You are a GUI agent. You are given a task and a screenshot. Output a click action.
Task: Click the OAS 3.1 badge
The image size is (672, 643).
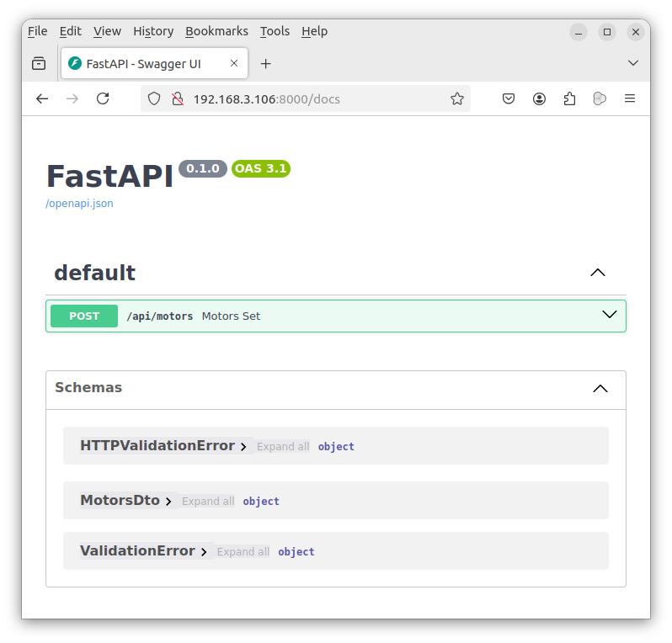pyautogui.click(x=261, y=168)
